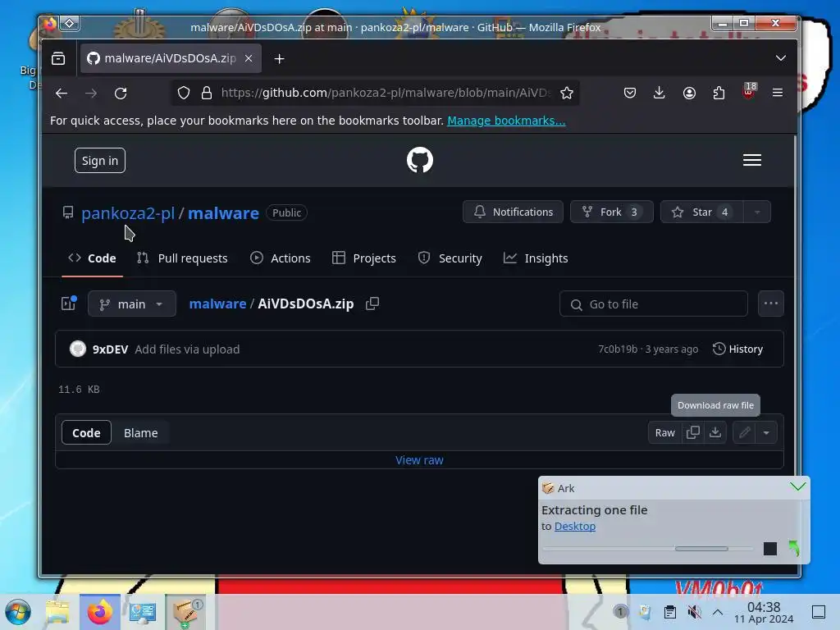The height and width of the screenshot is (630, 840).
Task: Click the Sign in button
Action: [x=99, y=160]
